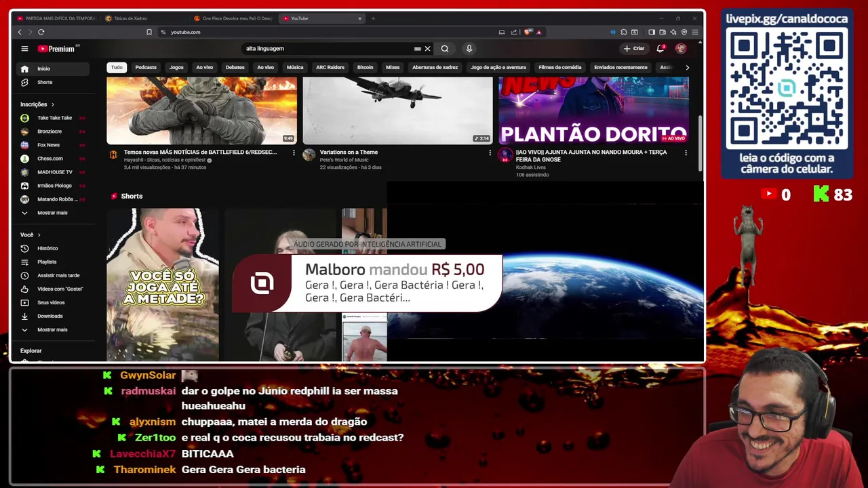Screen dimensions: 868x488
Task: Switch to PARTIDA MAIS DIFÍCIL browser tab
Action: tap(56, 18)
